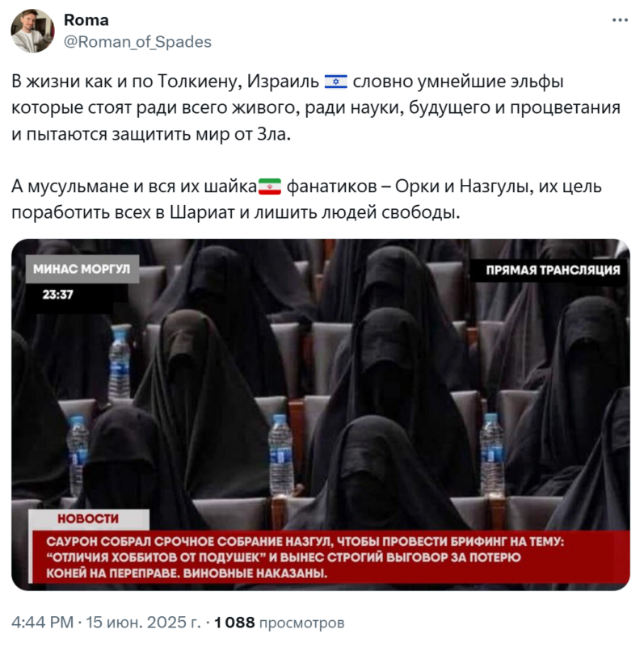Open the @Roman_of_Spades handle link

(137, 42)
